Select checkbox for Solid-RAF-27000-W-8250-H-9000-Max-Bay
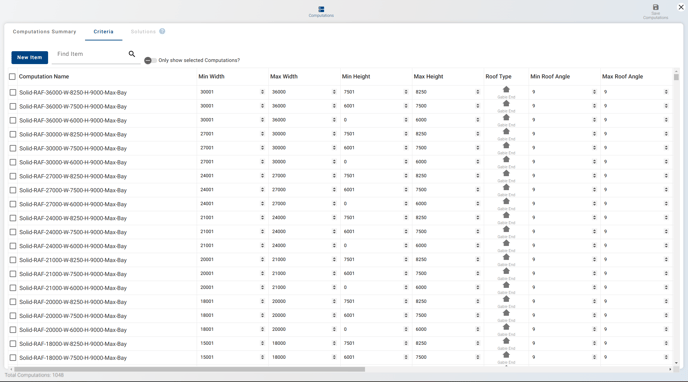 13,176
